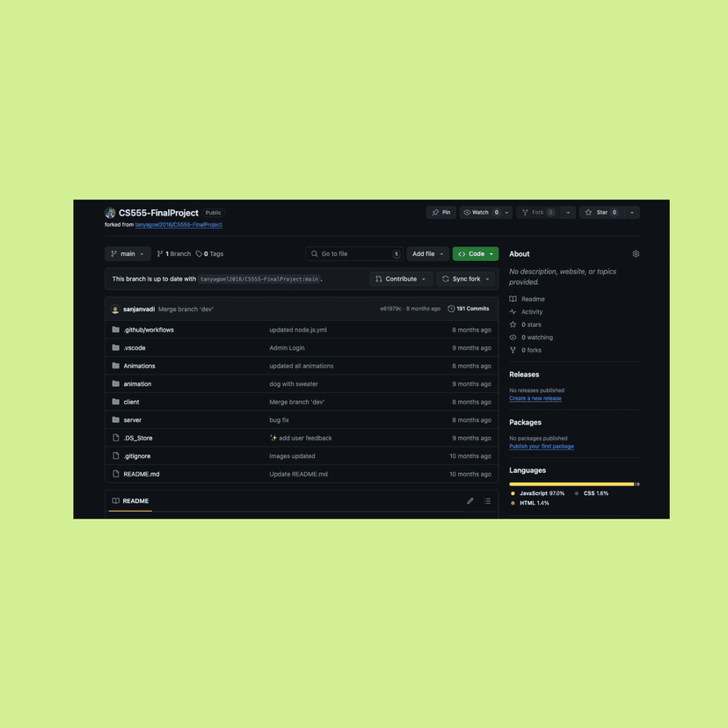Image resolution: width=728 pixels, height=728 pixels.
Task: Open the green Code dropdown
Action: 476,253
